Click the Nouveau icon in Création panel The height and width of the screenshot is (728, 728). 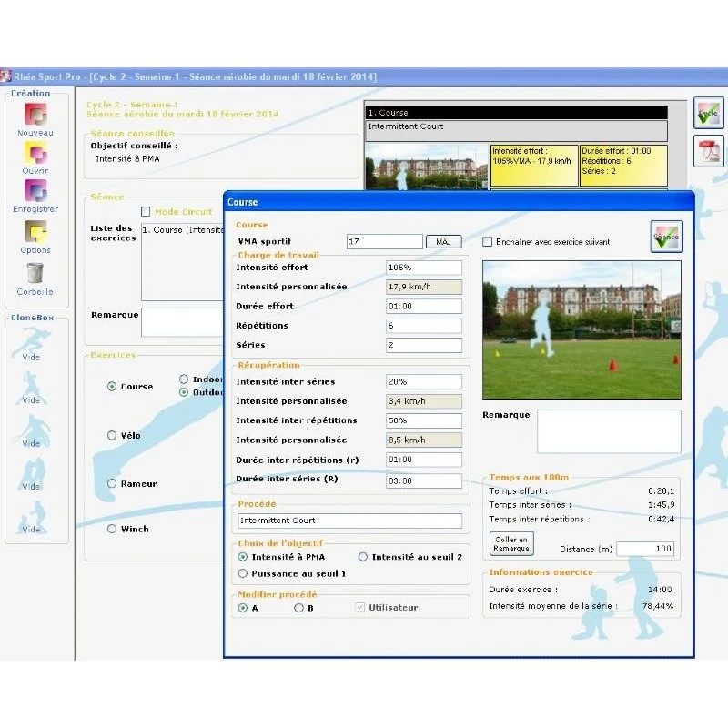[x=35, y=114]
